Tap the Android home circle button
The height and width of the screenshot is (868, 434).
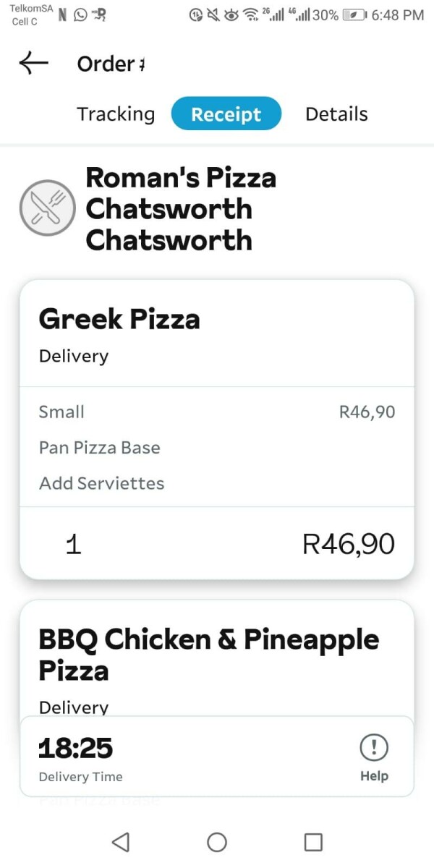[x=217, y=841]
